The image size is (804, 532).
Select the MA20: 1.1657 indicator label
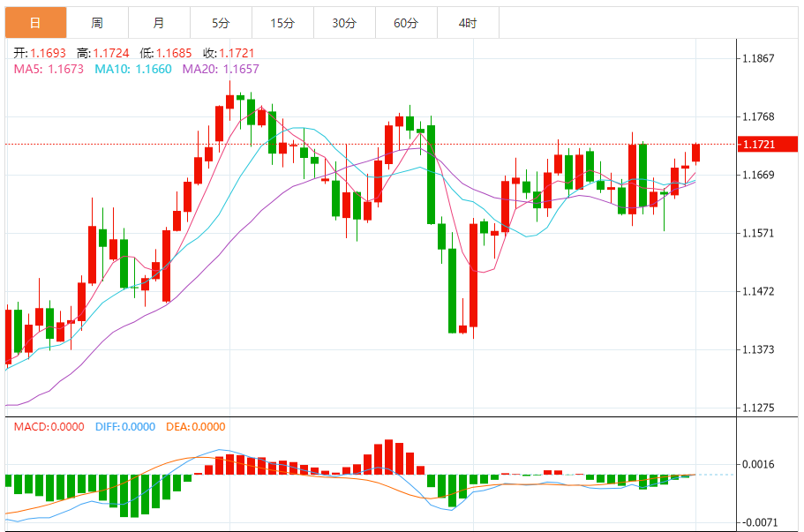(221, 69)
